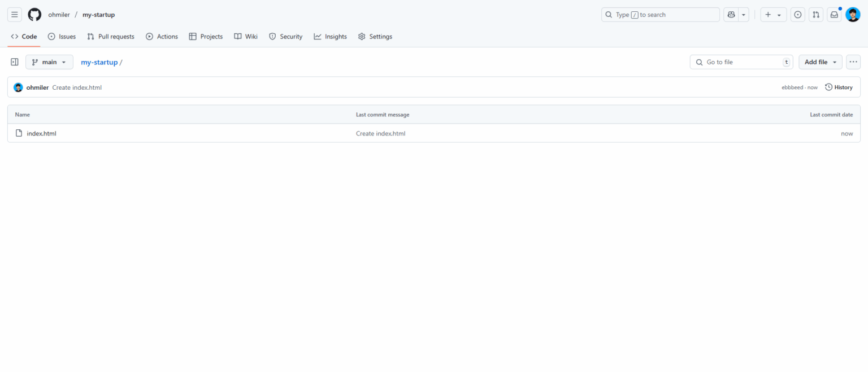Open the repository Settings tab
868x372 pixels.
coord(375,36)
